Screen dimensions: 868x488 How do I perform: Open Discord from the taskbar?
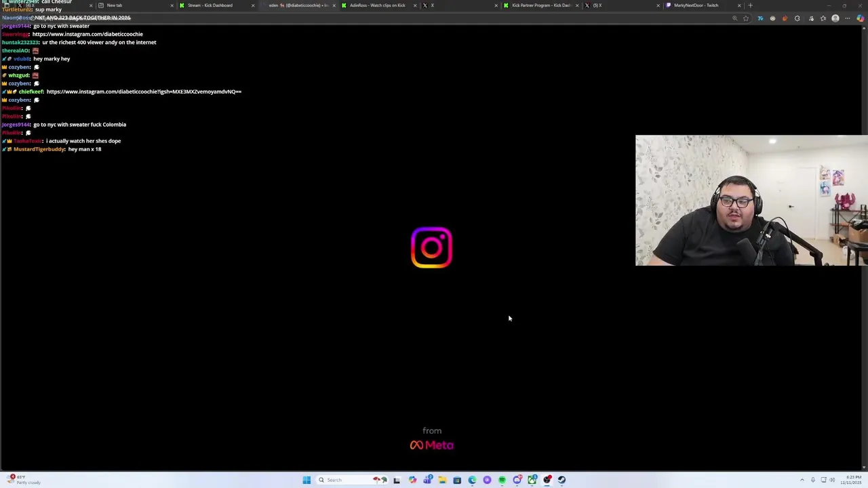[517, 480]
